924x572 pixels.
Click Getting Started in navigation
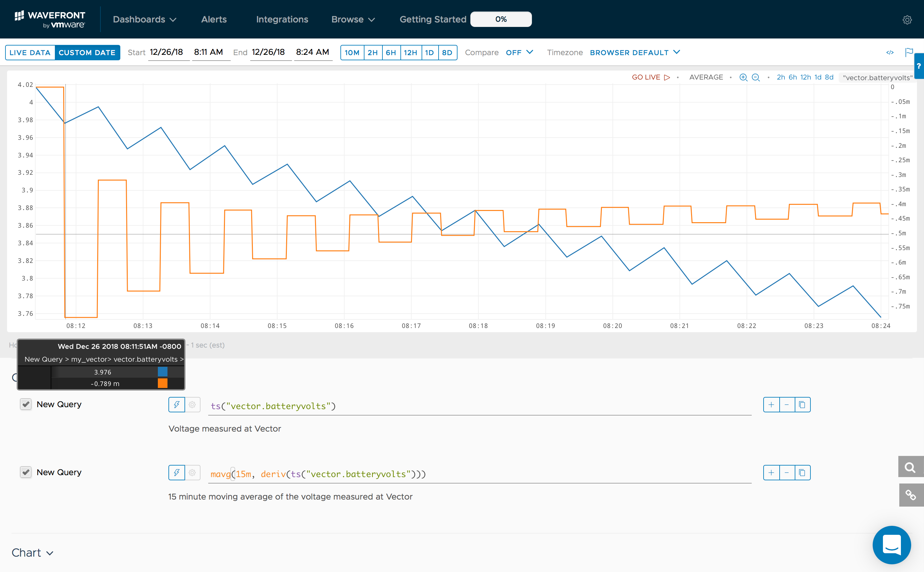tap(433, 19)
